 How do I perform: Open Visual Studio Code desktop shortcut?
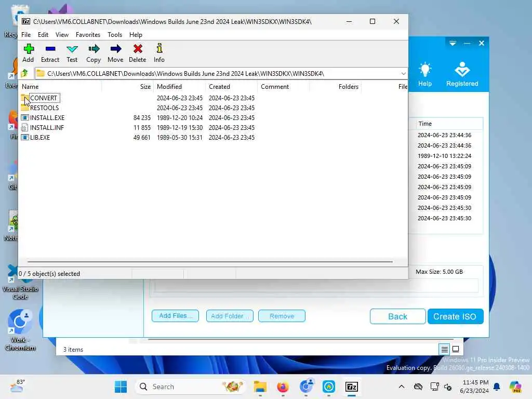(20, 282)
